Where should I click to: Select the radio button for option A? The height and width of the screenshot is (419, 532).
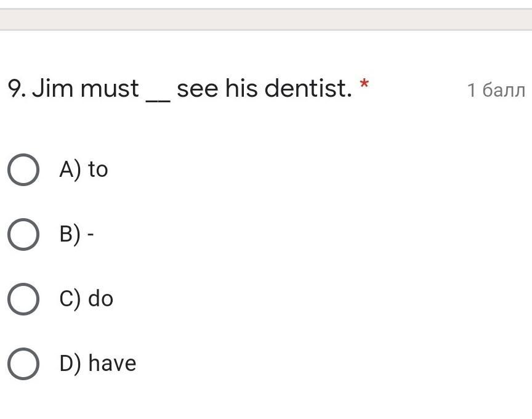23,169
